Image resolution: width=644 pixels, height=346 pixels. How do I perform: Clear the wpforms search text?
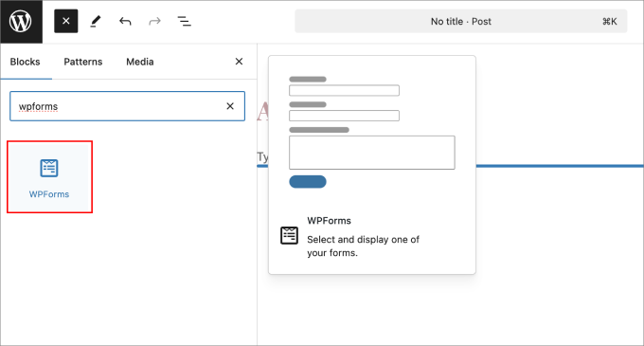(x=230, y=106)
